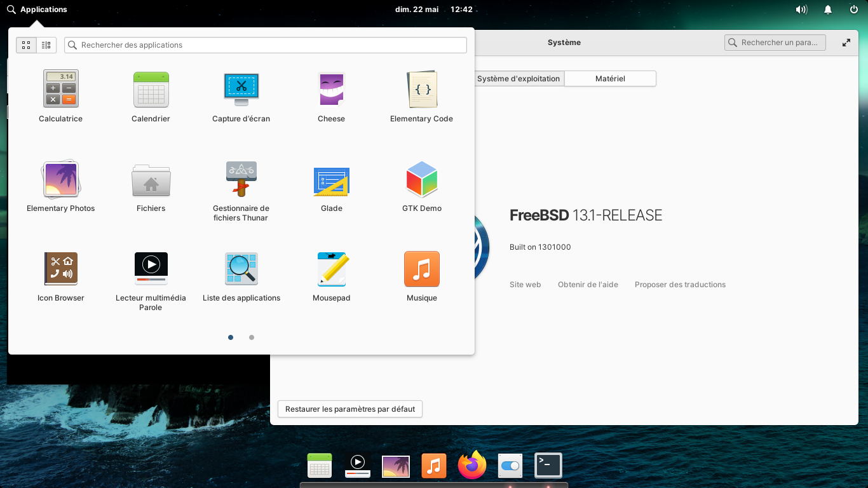868x488 pixels.
Task: Open the Fichiers file manager
Action: click(x=151, y=186)
